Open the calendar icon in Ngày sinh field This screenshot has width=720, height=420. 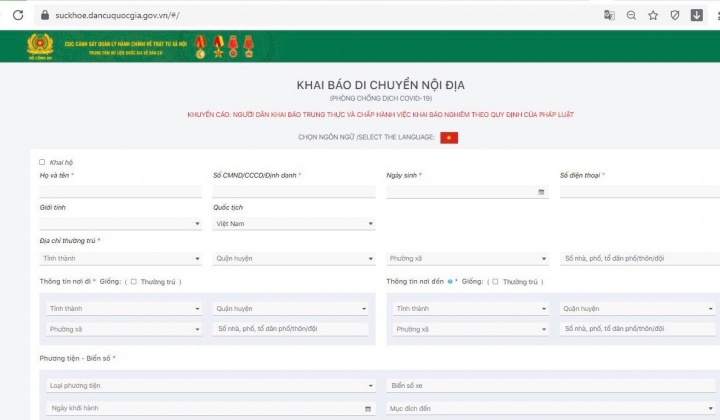(541, 192)
